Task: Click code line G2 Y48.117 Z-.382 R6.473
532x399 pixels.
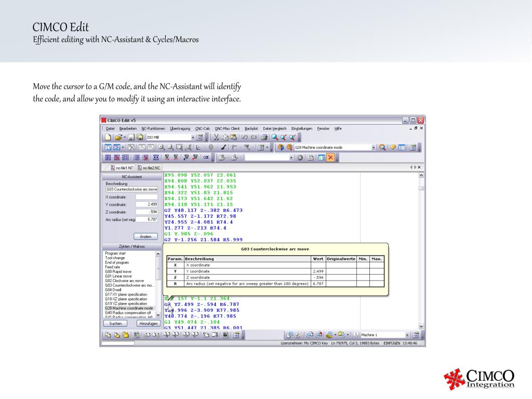Action: pyautogui.click(x=203, y=210)
